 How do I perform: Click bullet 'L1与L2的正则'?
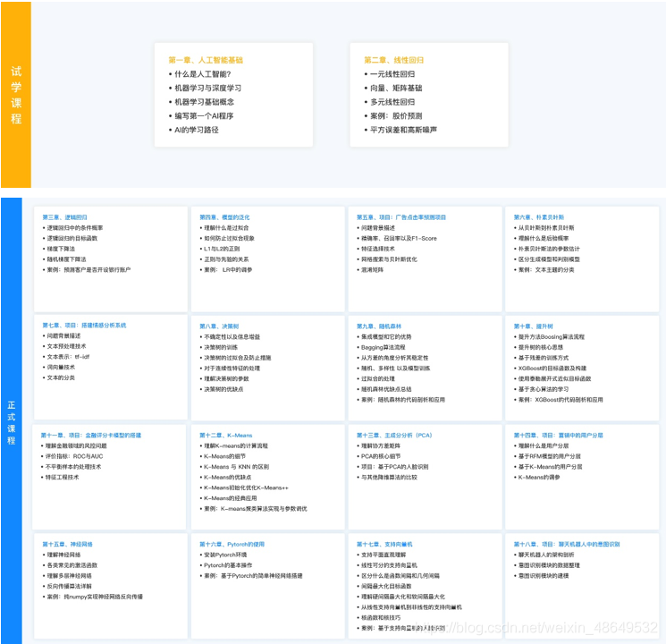[222, 249]
